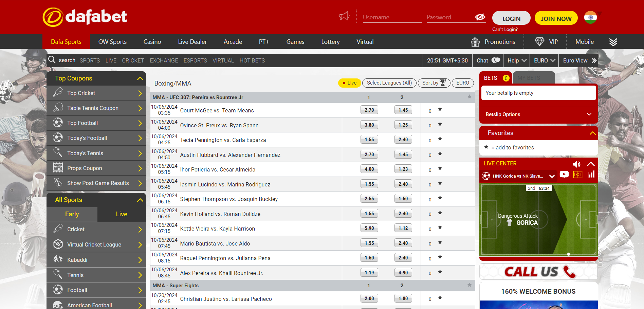
Task: Favorite Stephen Thompson vs. Joaquin Buckley
Action: [x=440, y=198]
